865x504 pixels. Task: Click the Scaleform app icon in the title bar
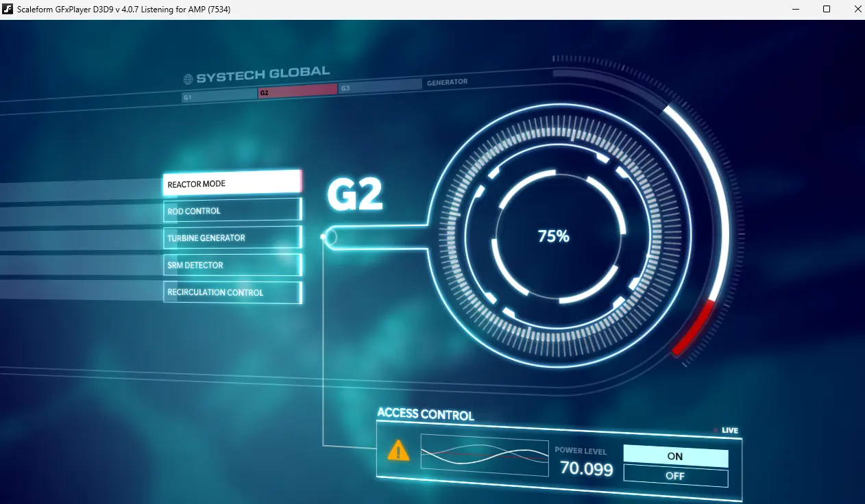(8, 9)
